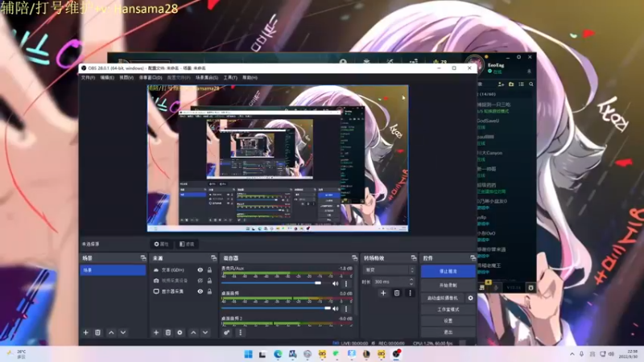The height and width of the screenshot is (362, 644).
Task: Open Filters button in the source toolbar
Action: tap(187, 245)
